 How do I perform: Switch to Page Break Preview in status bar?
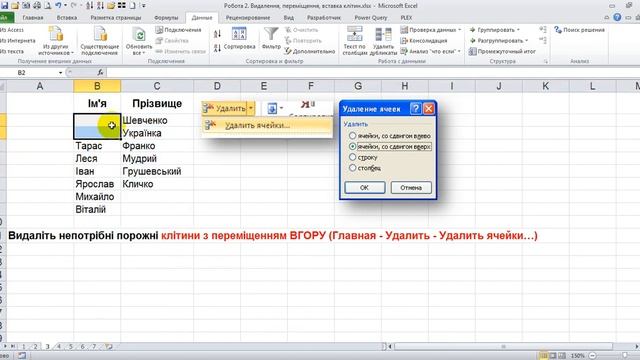coord(562,356)
